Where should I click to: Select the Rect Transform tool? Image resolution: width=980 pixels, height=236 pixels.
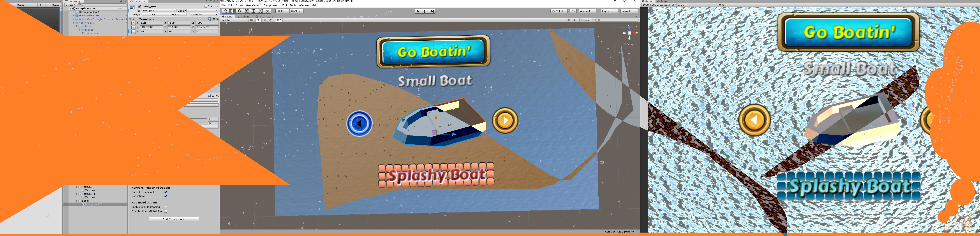(253, 11)
